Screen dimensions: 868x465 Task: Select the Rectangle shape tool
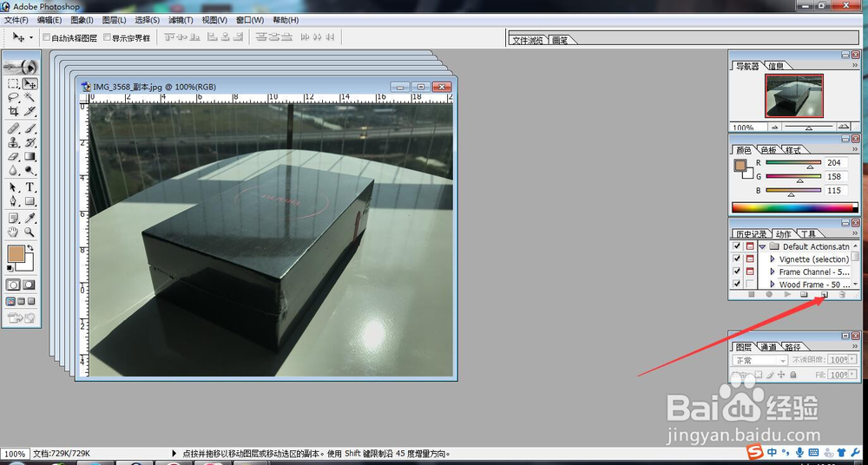pos(30,201)
